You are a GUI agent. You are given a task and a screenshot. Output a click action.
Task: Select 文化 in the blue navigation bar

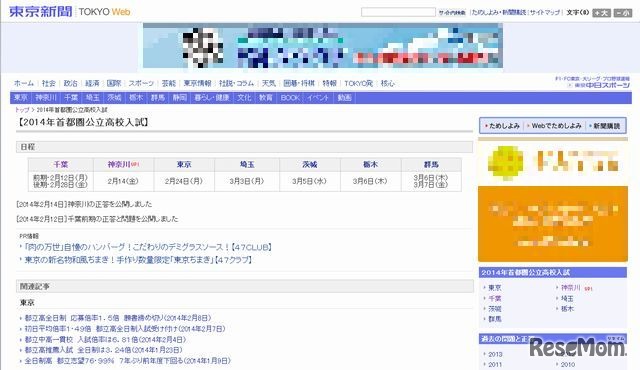click(244, 98)
